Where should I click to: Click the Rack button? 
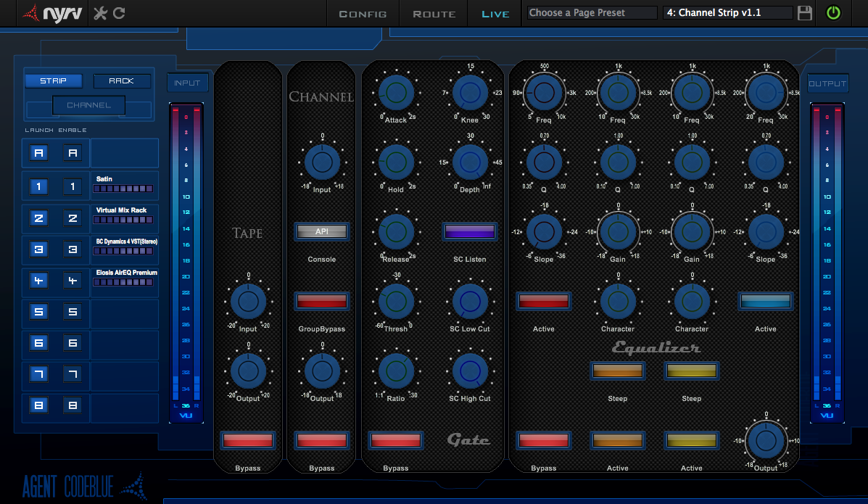pyautogui.click(x=122, y=81)
